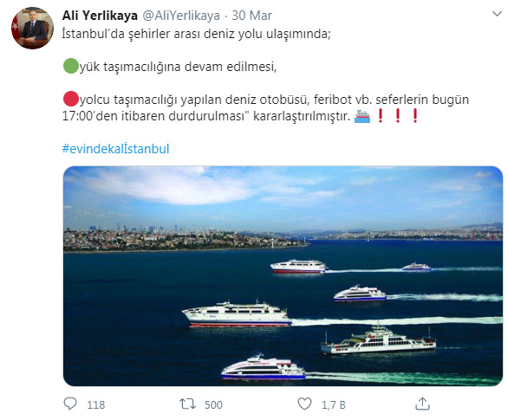Enlarge the ferry boats photo

[283, 276]
